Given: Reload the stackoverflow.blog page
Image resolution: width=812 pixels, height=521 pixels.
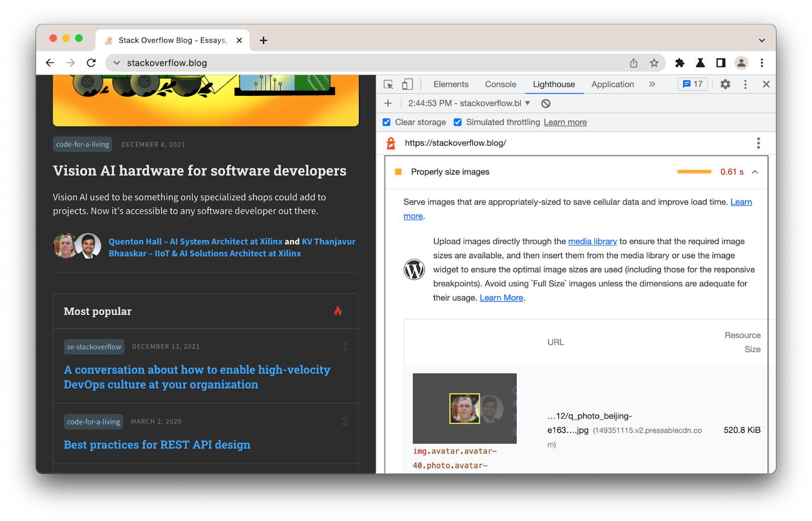Looking at the screenshot, I should click(x=91, y=63).
